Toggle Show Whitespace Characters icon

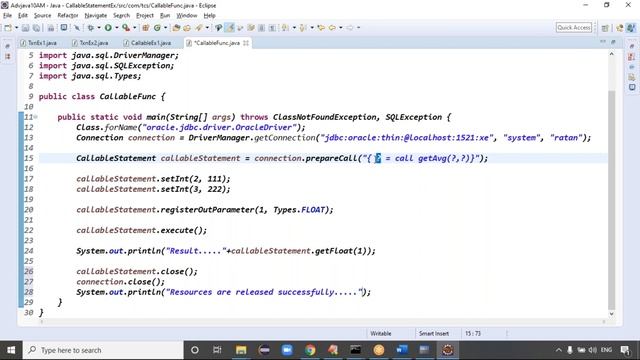point(272,28)
